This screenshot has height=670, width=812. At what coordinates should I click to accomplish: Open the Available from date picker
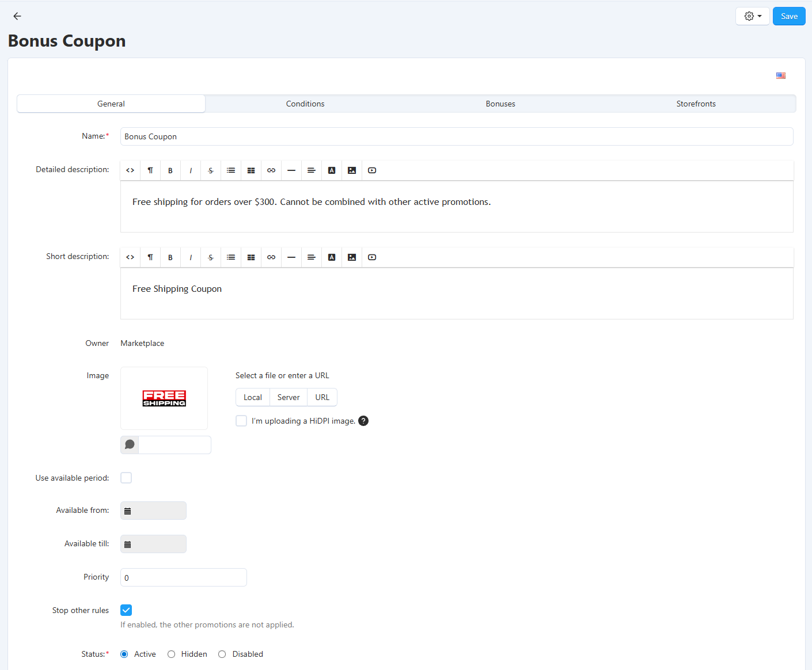[x=153, y=511]
